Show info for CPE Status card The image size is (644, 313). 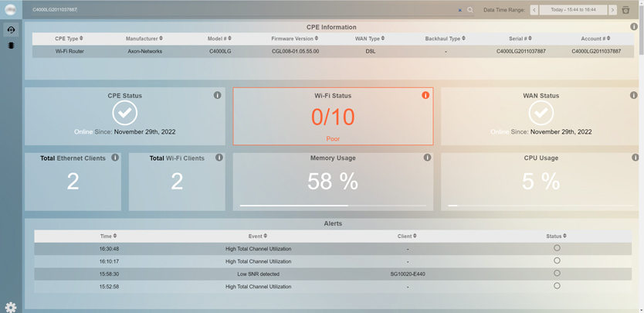pos(217,95)
